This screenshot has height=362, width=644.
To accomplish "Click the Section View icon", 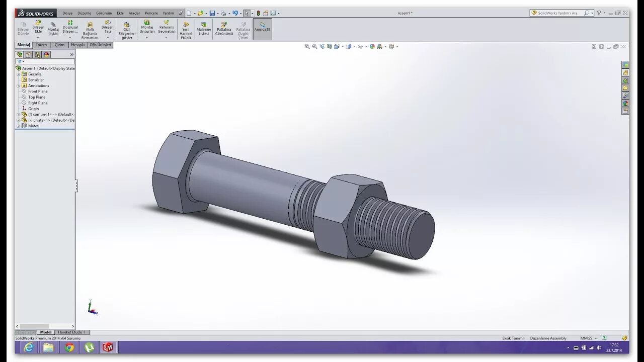I will (329, 46).
